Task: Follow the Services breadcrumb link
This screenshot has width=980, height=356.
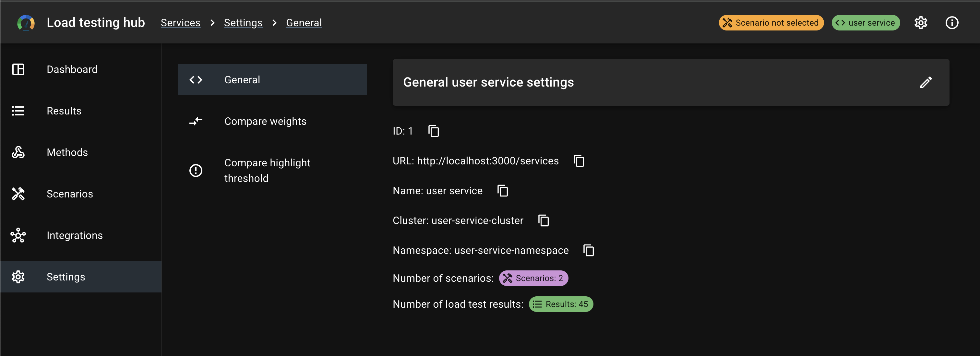Action: 180,23
